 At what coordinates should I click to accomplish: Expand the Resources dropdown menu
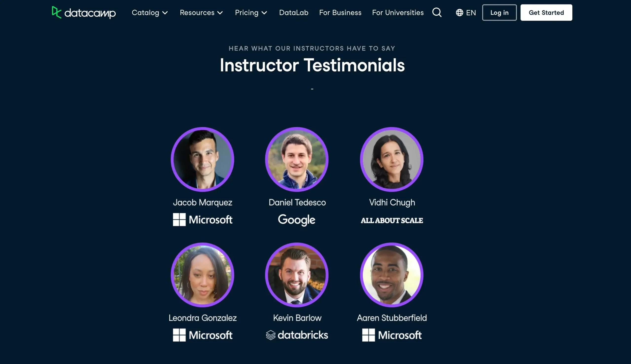(201, 12)
